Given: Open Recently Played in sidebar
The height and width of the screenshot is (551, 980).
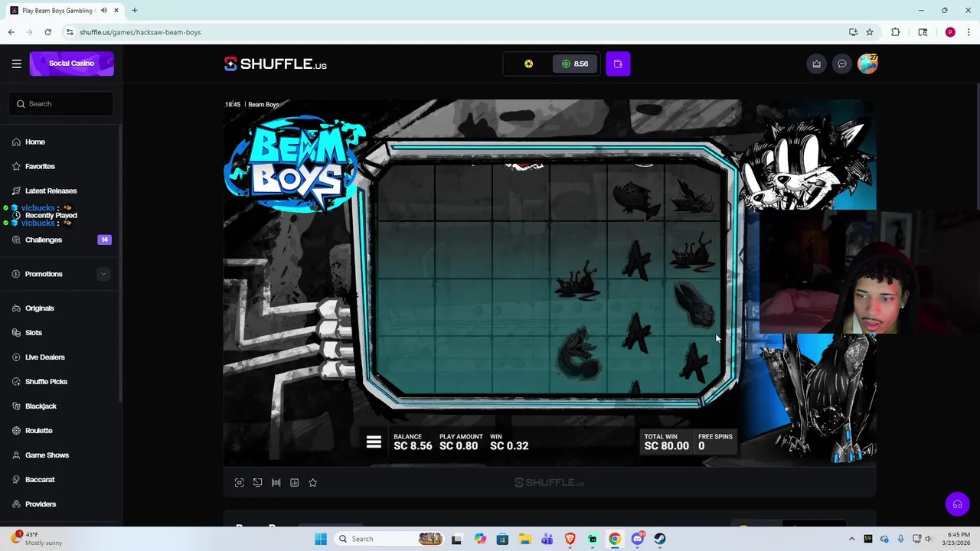Looking at the screenshot, I should [51, 215].
